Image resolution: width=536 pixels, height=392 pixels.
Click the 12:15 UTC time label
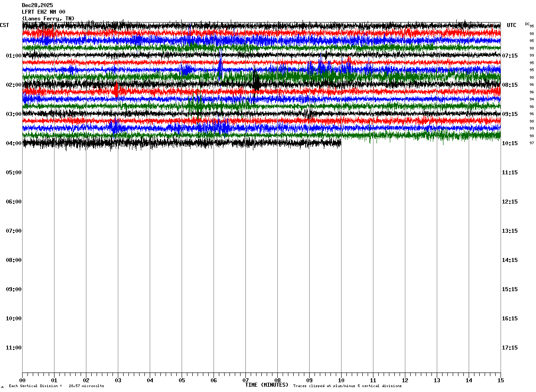coord(510,202)
